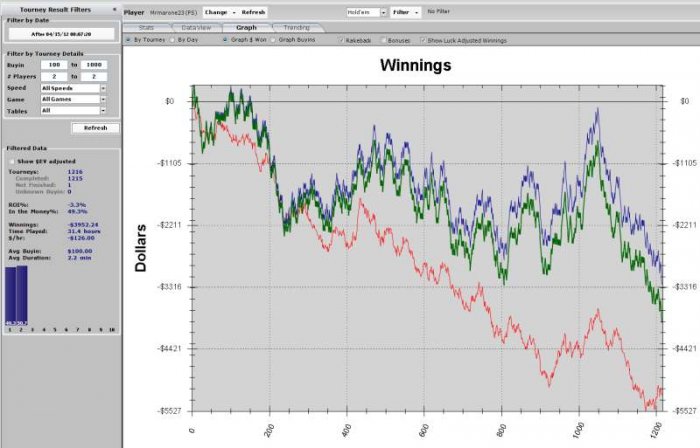Screen dimensions: 700x448
Task: Click Refresh in the filters panel
Action: click(x=96, y=128)
